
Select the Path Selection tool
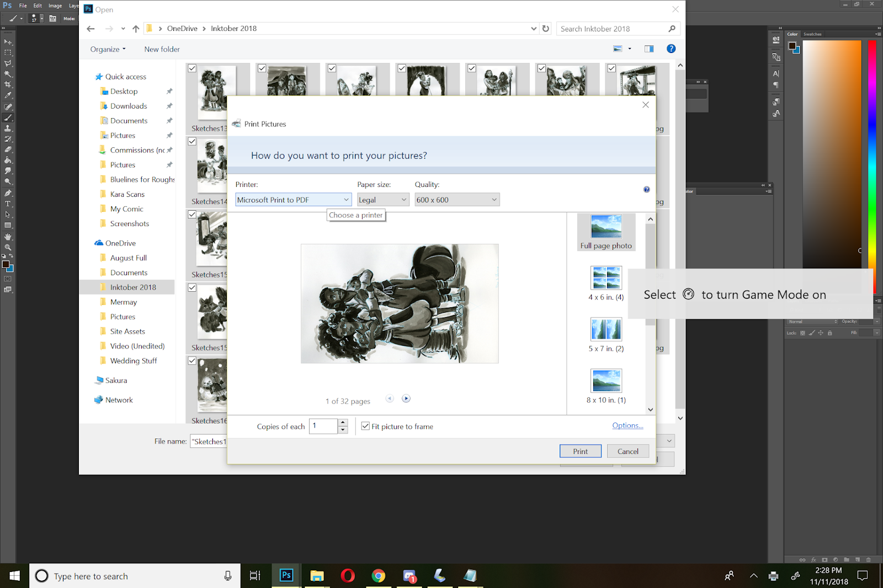pos(8,215)
